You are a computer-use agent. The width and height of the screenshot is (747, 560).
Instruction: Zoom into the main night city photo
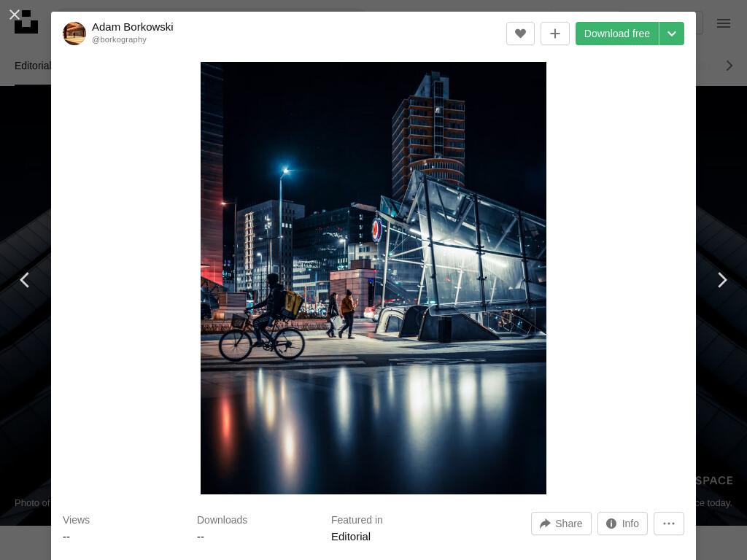(373, 278)
